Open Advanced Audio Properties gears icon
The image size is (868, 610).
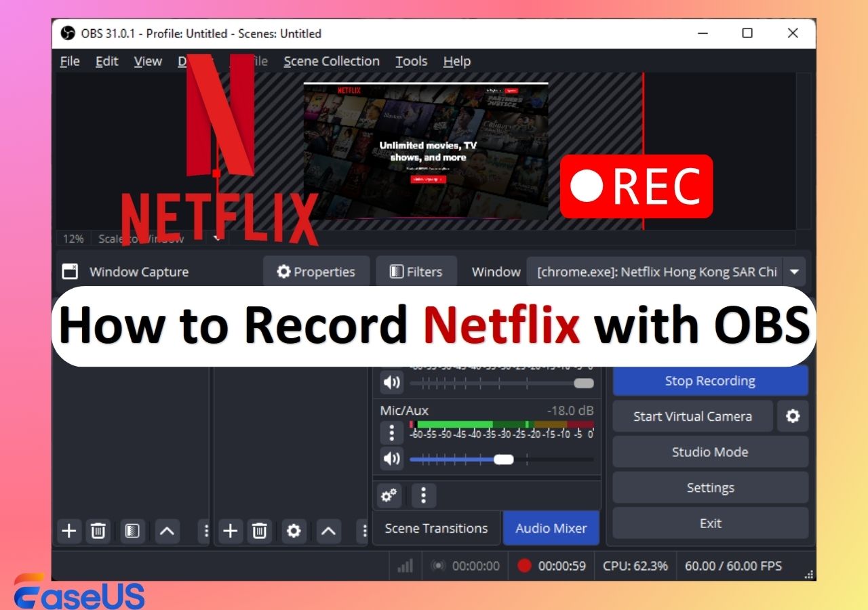coord(389,495)
